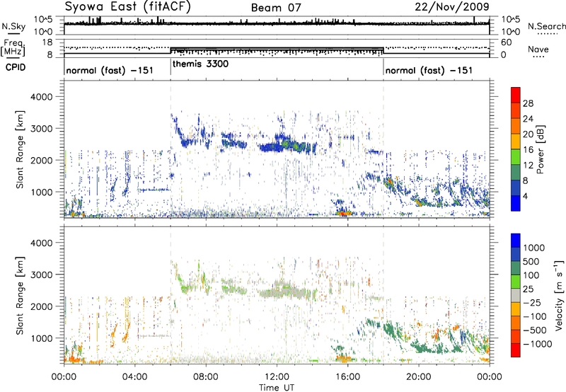Screen dimensions: 566x392
Task: Click the '16' Power colorbar value
Action: click(x=528, y=150)
